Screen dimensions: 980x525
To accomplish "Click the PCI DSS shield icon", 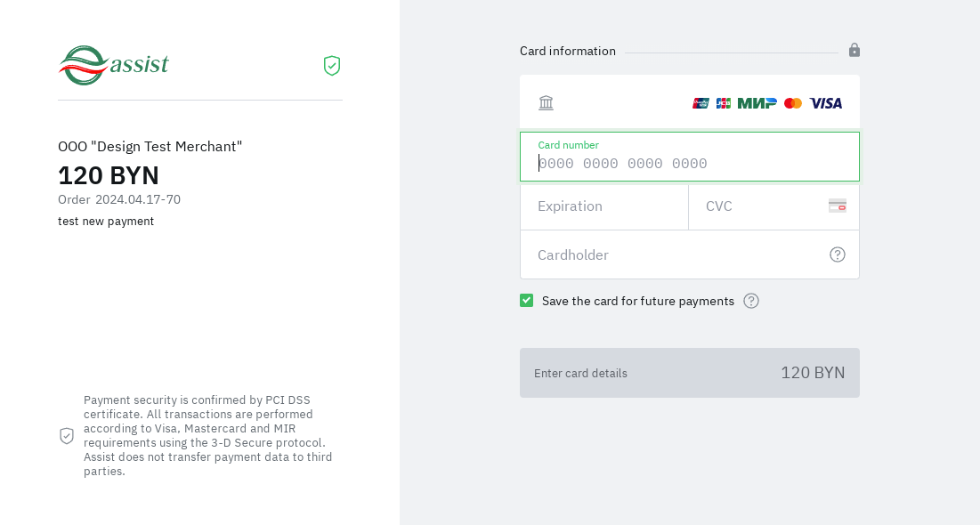I will pyautogui.click(x=67, y=436).
